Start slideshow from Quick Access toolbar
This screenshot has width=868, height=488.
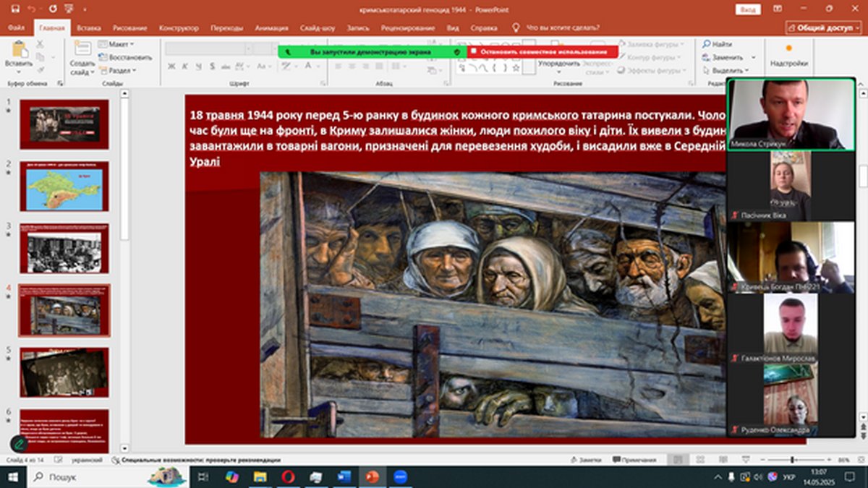69,10
